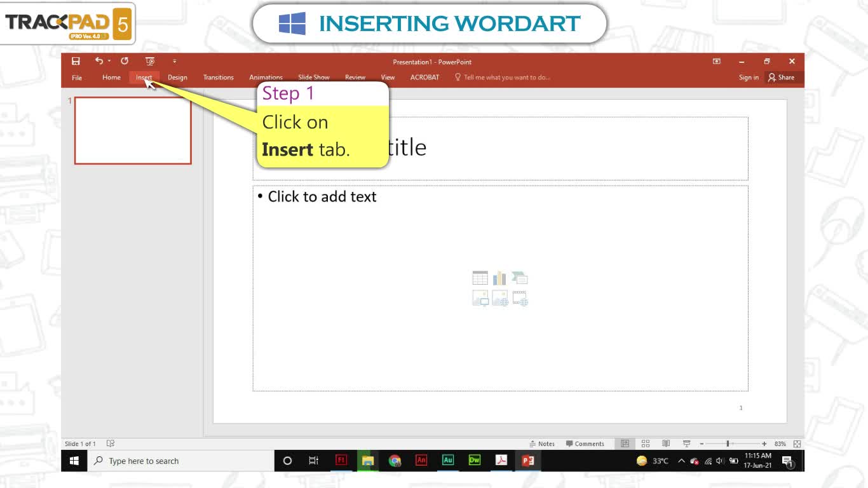Open Ribbon Display Options icon

point(717,62)
